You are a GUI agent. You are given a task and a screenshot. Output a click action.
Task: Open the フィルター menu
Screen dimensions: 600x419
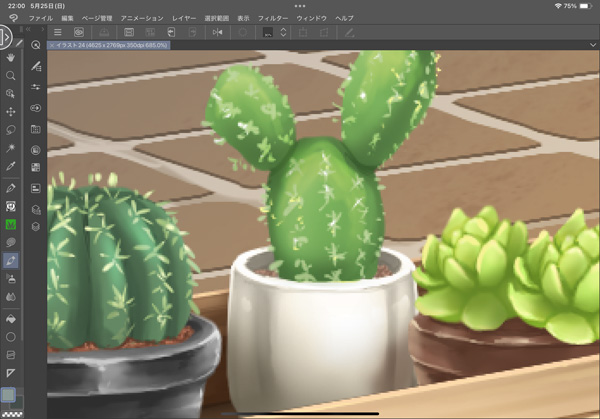[x=273, y=18]
